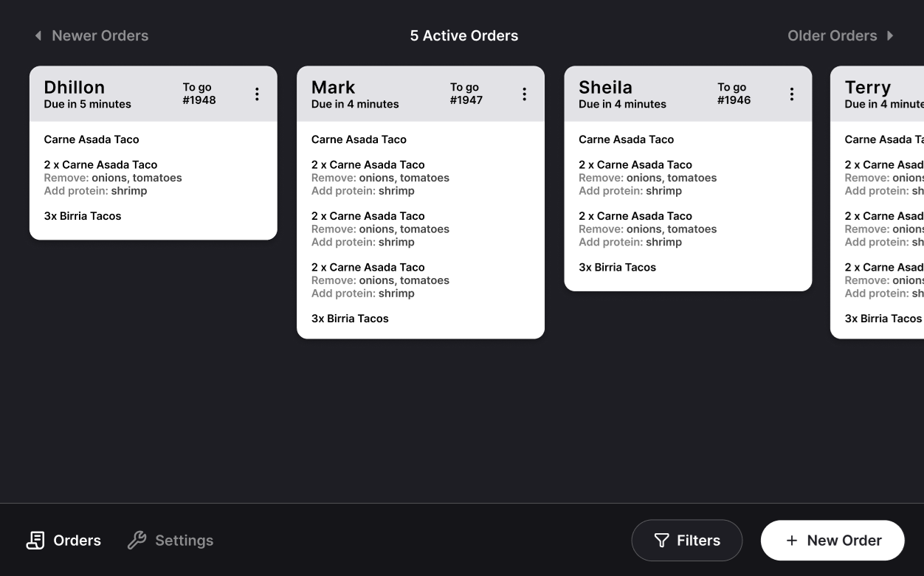This screenshot has height=576, width=924.
Task: Click the right arrow beside Older Orders
Action: tap(890, 35)
